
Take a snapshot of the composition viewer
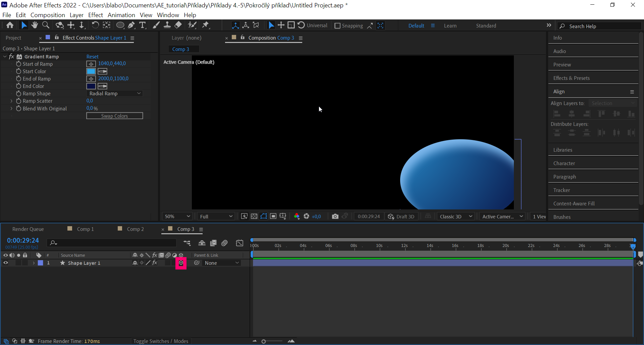[335, 216]
